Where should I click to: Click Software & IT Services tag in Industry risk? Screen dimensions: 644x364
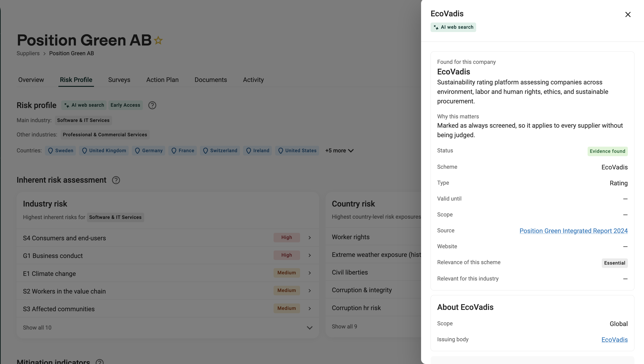[x=115, y=218]
